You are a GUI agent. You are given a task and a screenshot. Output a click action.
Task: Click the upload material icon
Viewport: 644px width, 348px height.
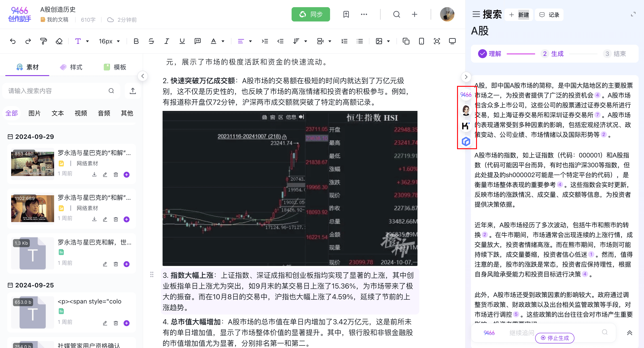133,91
